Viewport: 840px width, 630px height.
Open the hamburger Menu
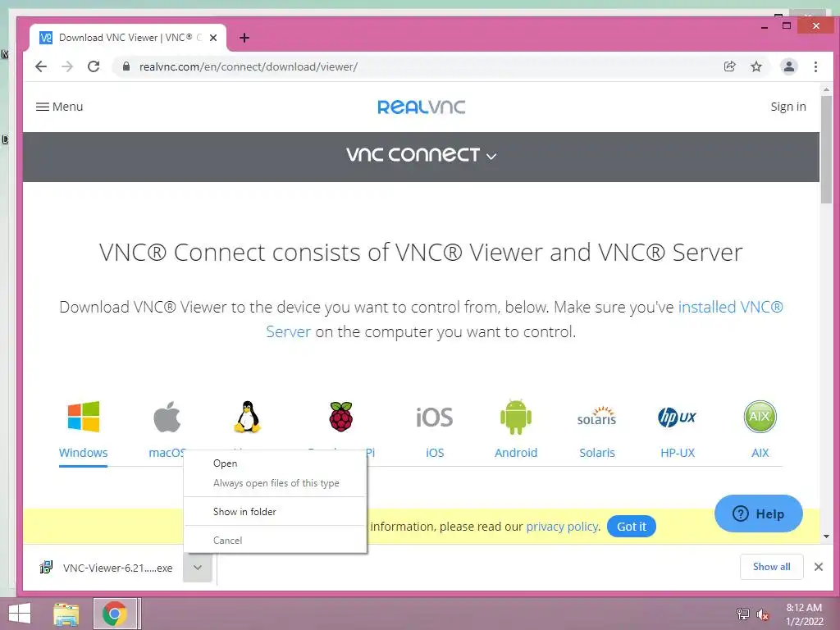tap(59, 107)
